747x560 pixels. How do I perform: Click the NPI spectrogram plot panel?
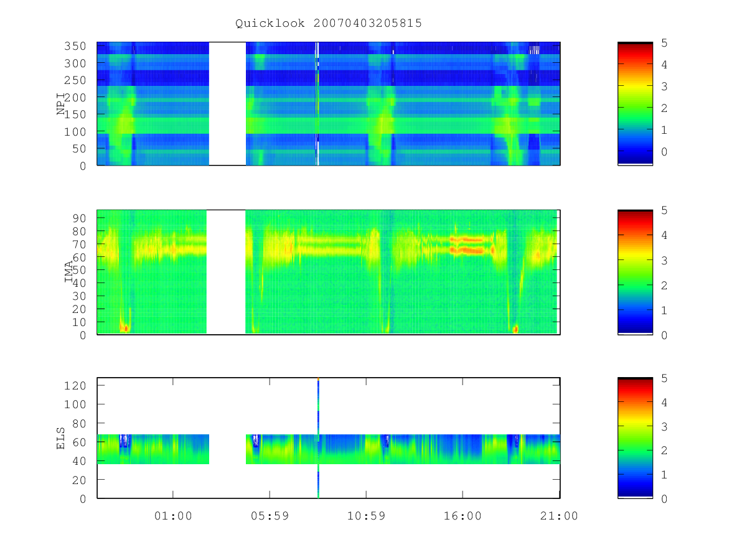pos(329,103)
